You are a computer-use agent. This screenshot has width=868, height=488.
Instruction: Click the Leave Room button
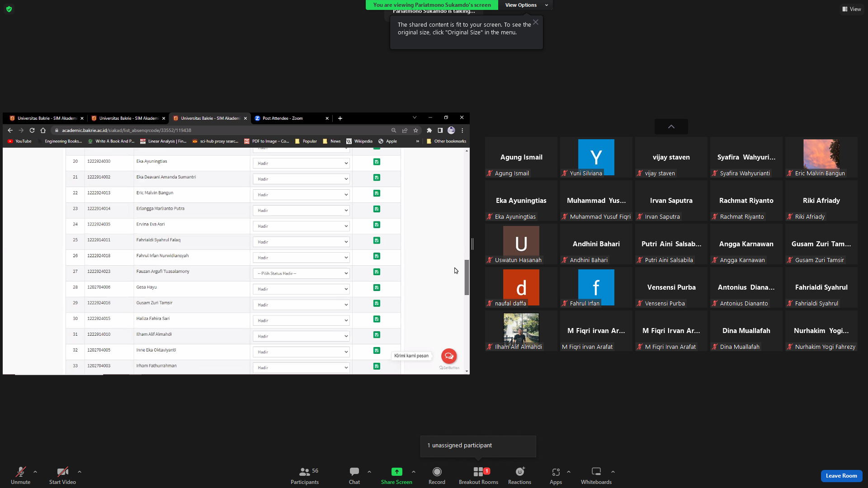click(841, 476)
